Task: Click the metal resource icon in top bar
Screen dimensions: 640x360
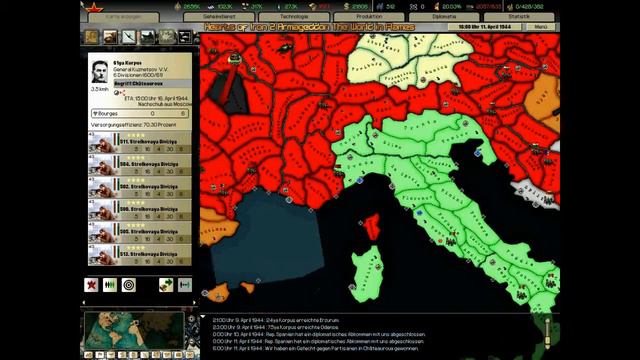Action: coord(211,7)
